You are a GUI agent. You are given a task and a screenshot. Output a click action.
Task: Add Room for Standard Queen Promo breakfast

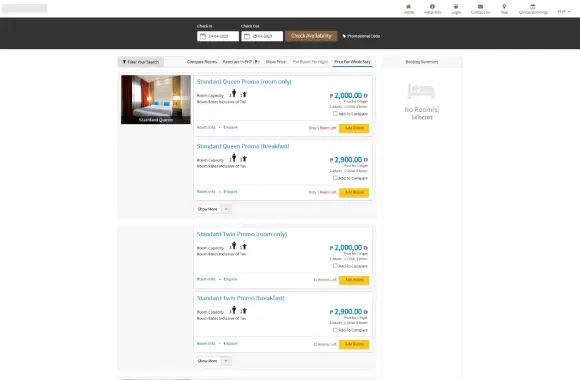(x=354, y=192)
